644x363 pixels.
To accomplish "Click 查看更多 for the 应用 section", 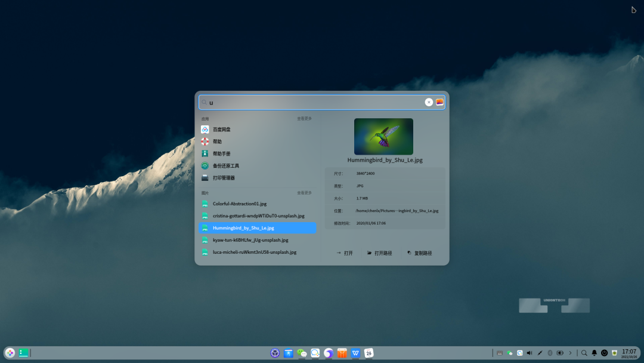I will [x=304, y=118].
